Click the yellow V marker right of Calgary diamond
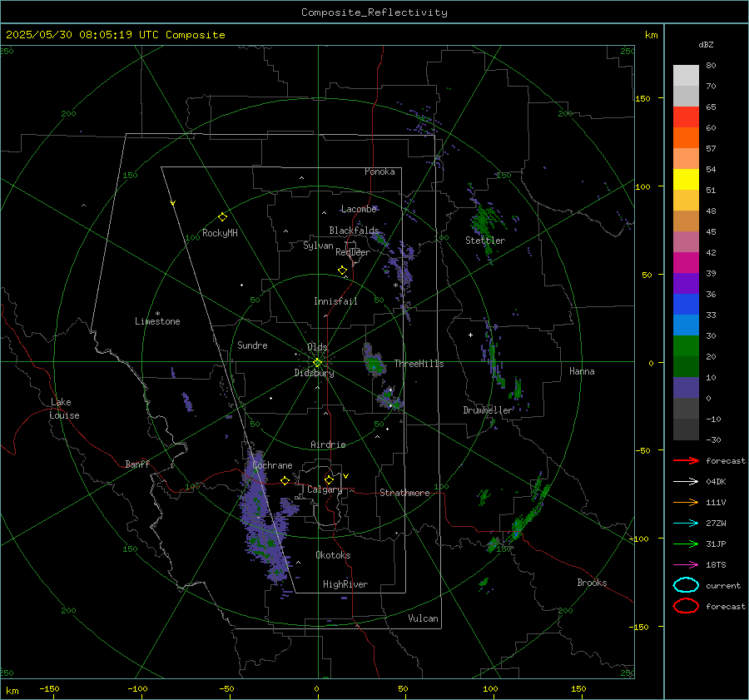This screenshot has width=749, height=700. click(346, 476)
